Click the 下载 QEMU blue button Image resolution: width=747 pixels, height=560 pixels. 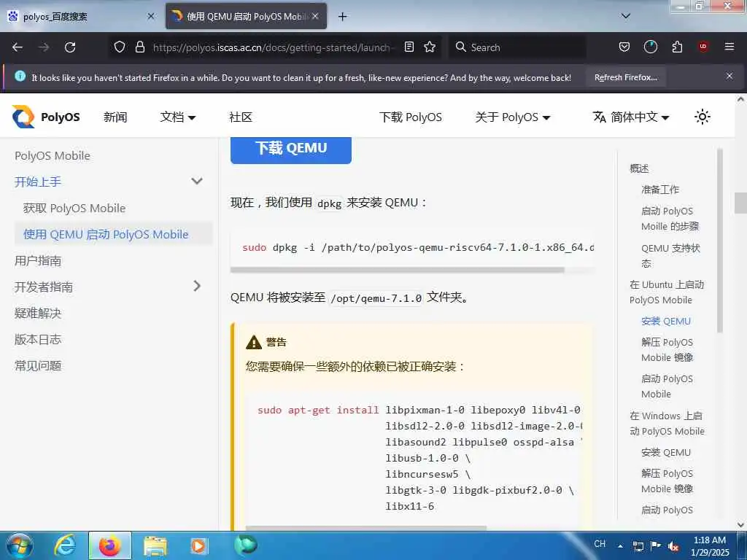[291, 149]
